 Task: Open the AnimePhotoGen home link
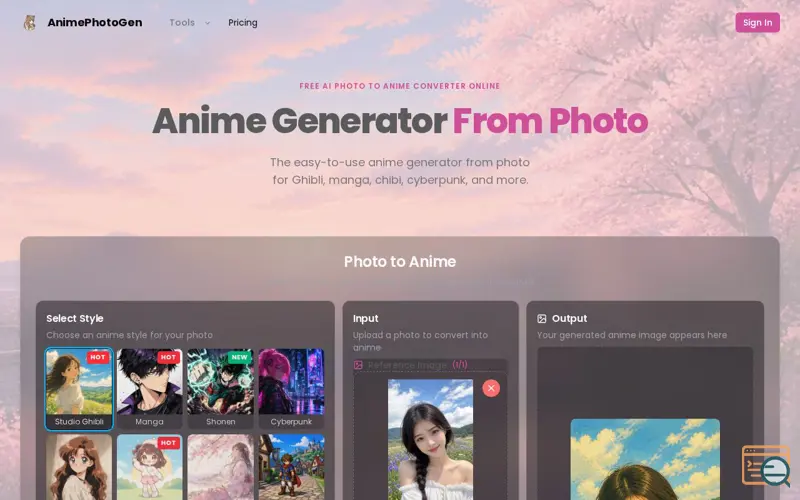tap(94, 22)
